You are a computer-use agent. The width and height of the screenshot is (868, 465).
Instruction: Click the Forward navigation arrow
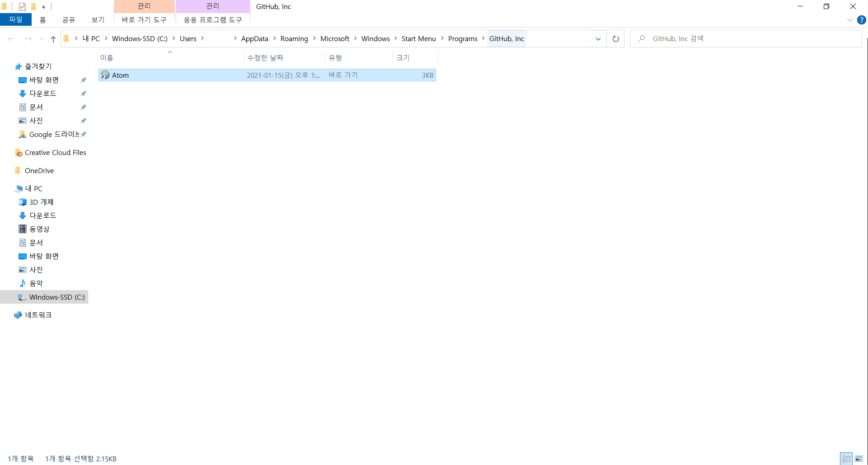(28, 39)
